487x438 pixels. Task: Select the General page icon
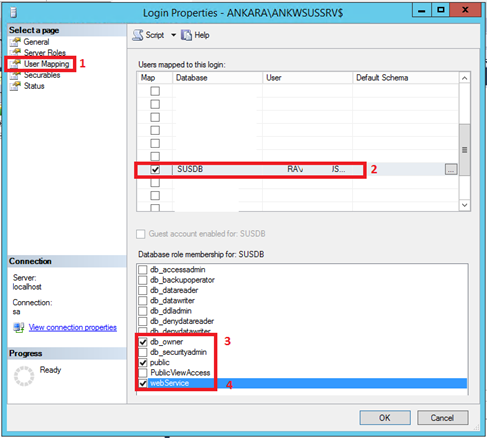(x=15, y=42)
